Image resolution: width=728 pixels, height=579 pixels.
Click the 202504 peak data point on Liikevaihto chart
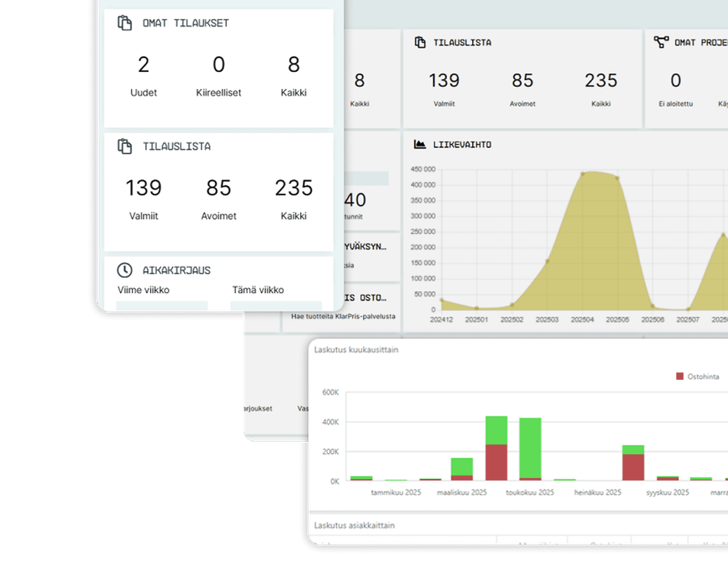pos(582,174)
